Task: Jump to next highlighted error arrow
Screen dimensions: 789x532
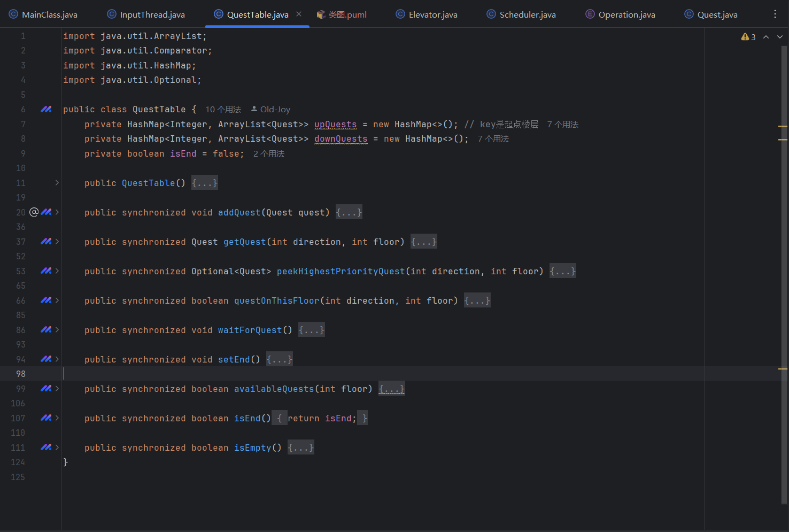Action: [780, 37]
